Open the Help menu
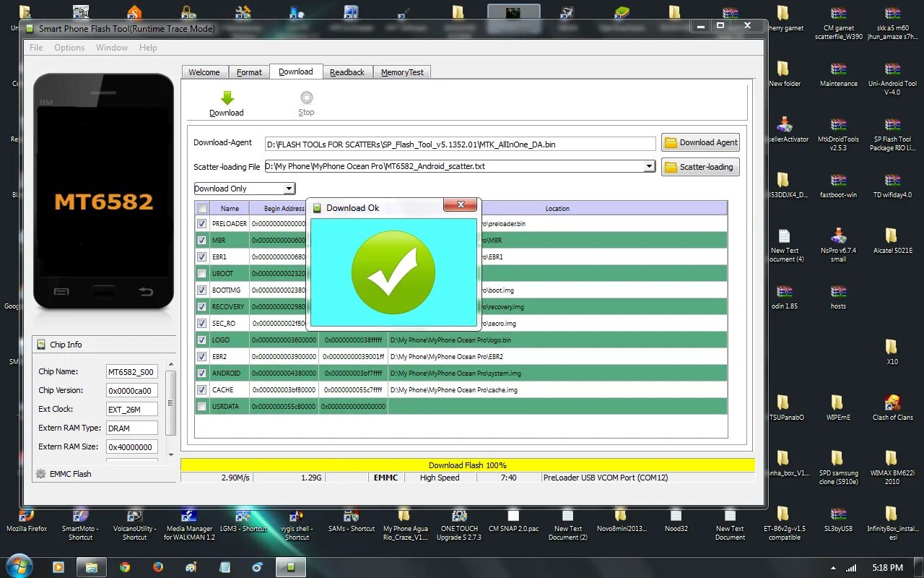 click(x=148, y=48)
